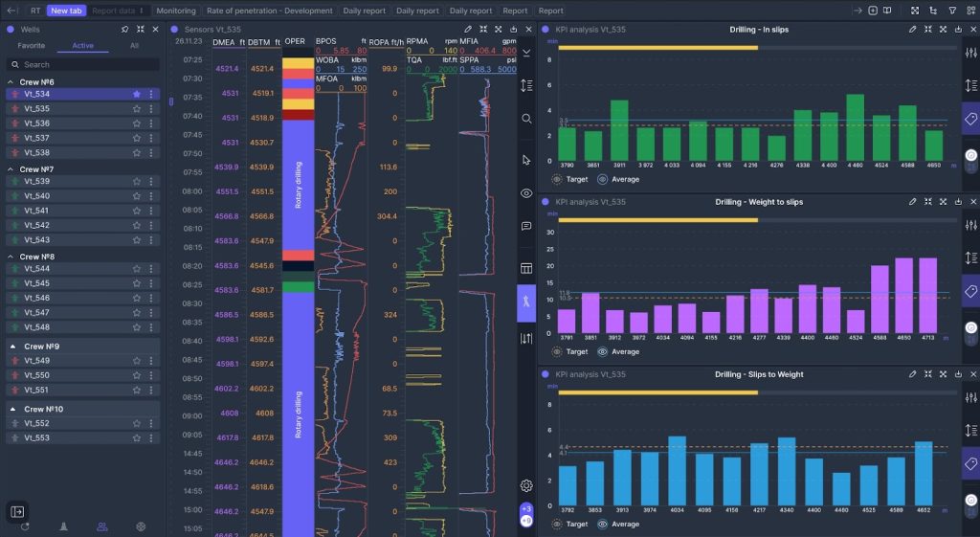Click the tag icon in the Weight to slips panel
This screenshot has width=980, height=537.
pyautogui.click(x=970, y=291)
